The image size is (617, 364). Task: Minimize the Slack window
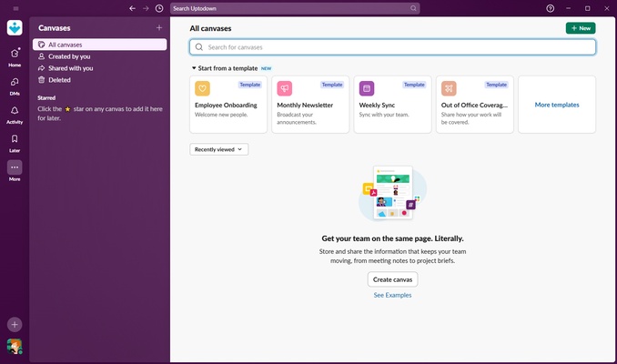568,8
